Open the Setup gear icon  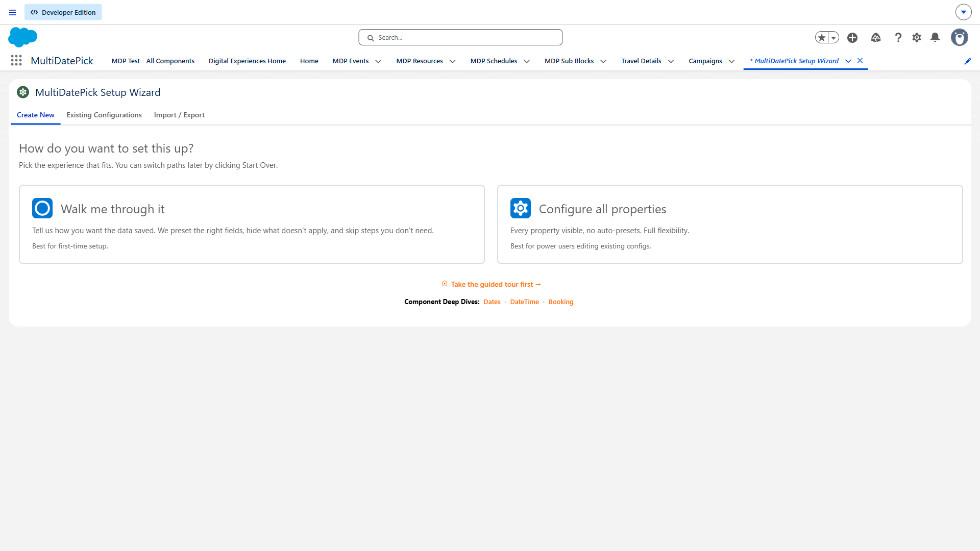coord(917,37)
